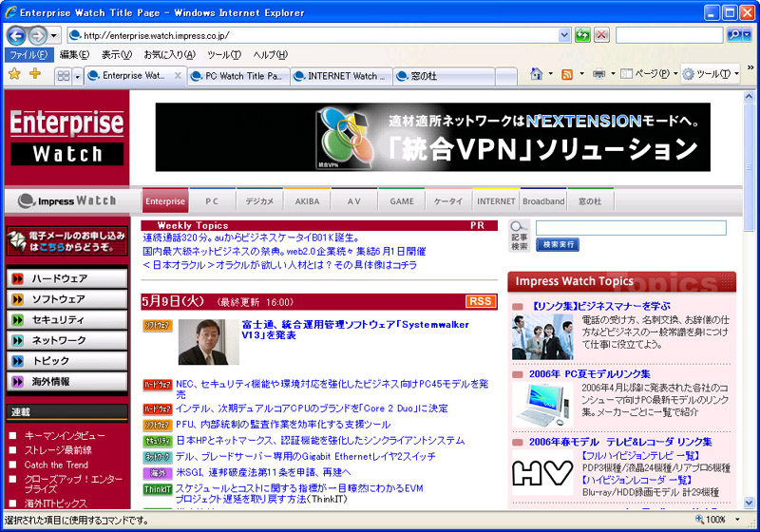The height and width of the screenshot is (532, 760).
Task: Open the 100% zoom level dropdown
Action: 737,520
